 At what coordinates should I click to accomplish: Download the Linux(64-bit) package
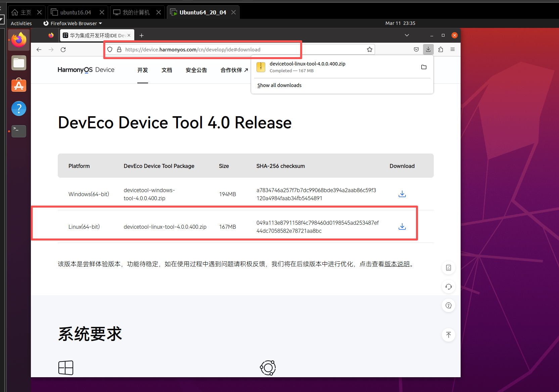point(402,226)
